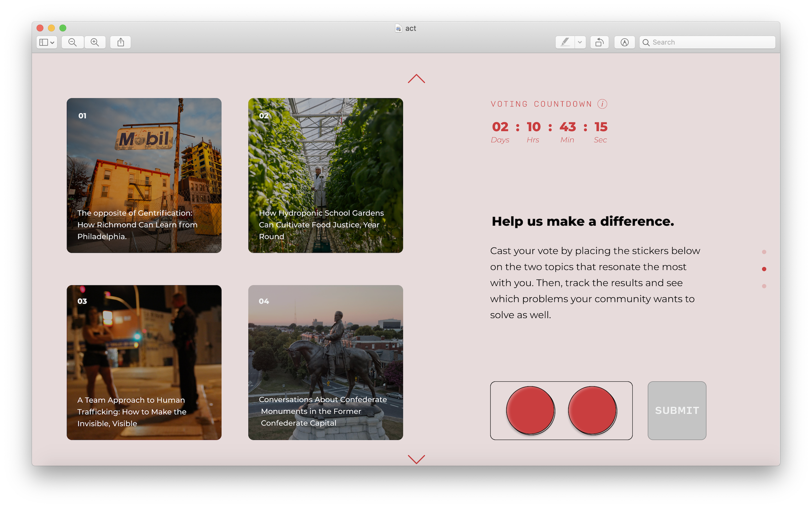
Task: Click the left red voting sticker
Action: point(530,410)
